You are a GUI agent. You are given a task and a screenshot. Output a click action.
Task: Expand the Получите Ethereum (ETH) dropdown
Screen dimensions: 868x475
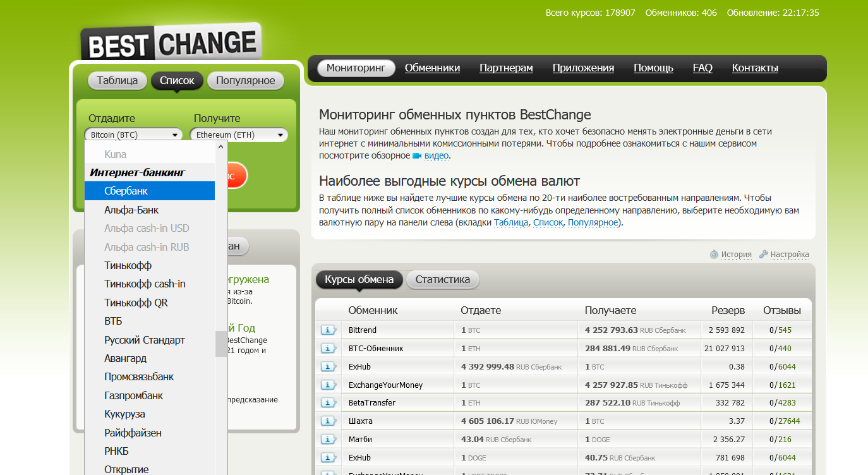pyautogui.click(x=239, y=135)
